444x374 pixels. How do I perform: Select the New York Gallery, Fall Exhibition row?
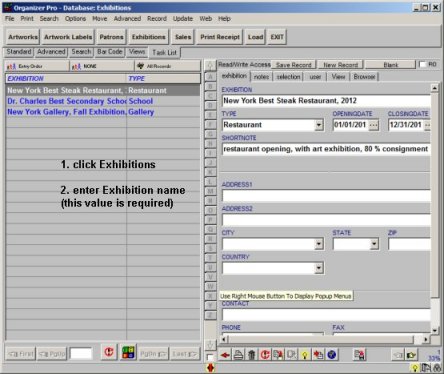[103, 112]
